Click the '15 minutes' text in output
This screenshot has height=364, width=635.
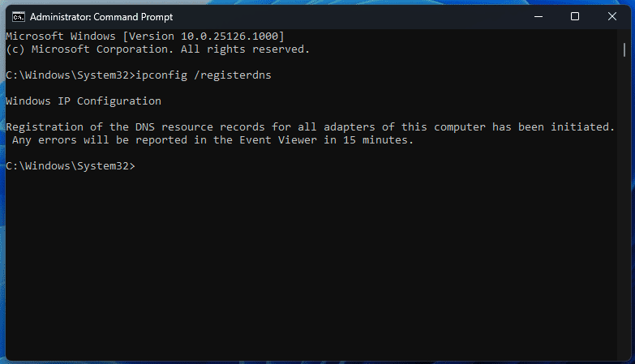pyautogui.click(x=375, y=140)
